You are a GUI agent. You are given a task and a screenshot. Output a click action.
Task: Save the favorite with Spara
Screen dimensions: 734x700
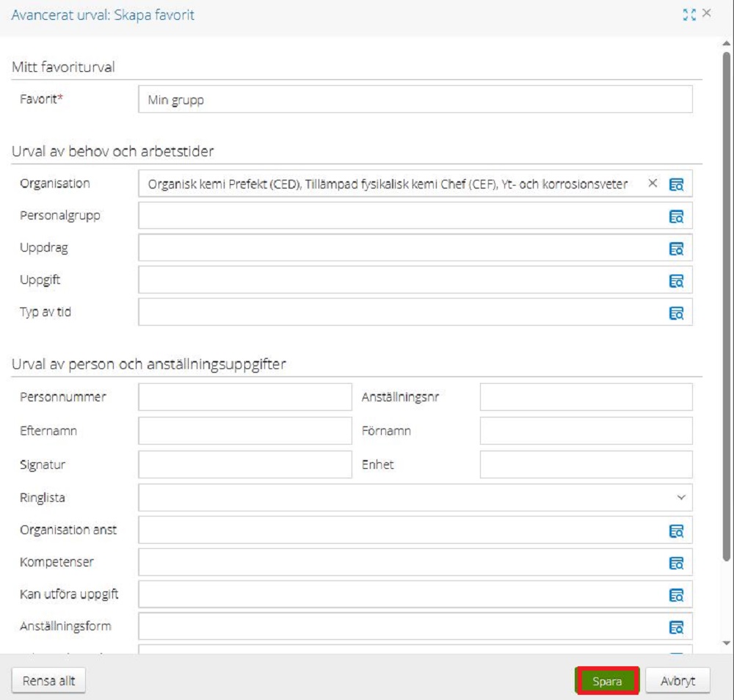click(x=607, y=680)
